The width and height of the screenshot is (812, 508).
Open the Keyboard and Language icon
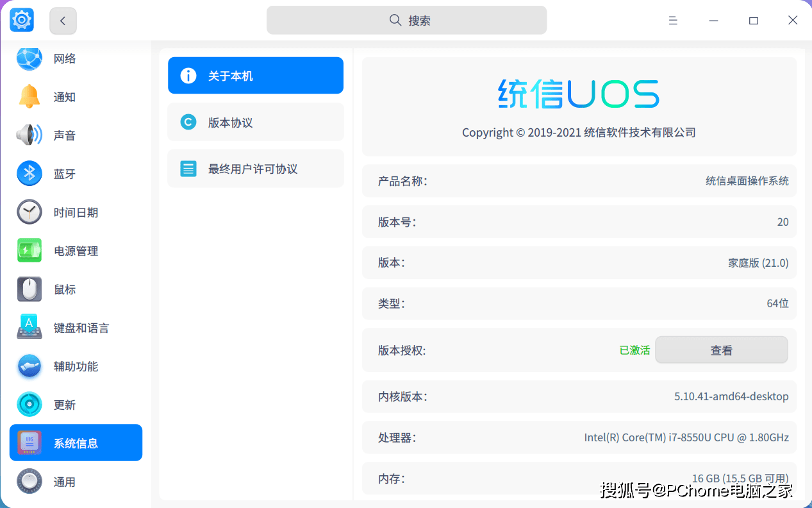click(29, 328)
